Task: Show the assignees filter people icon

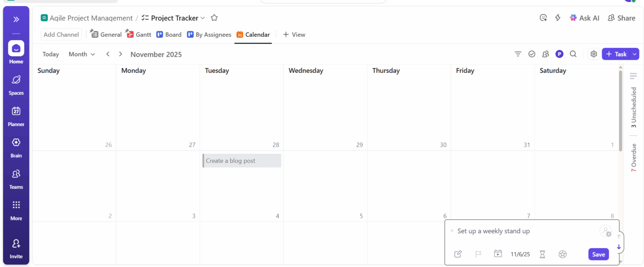Action: tap(546, 54)
